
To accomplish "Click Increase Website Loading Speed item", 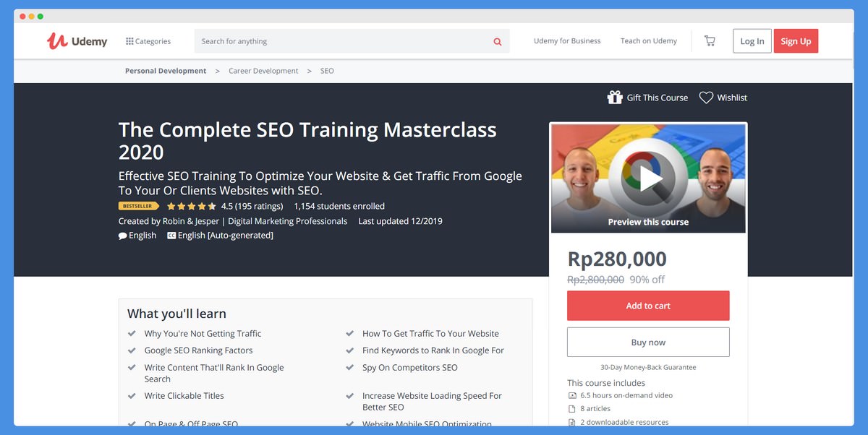I will (x=432, y=401).
